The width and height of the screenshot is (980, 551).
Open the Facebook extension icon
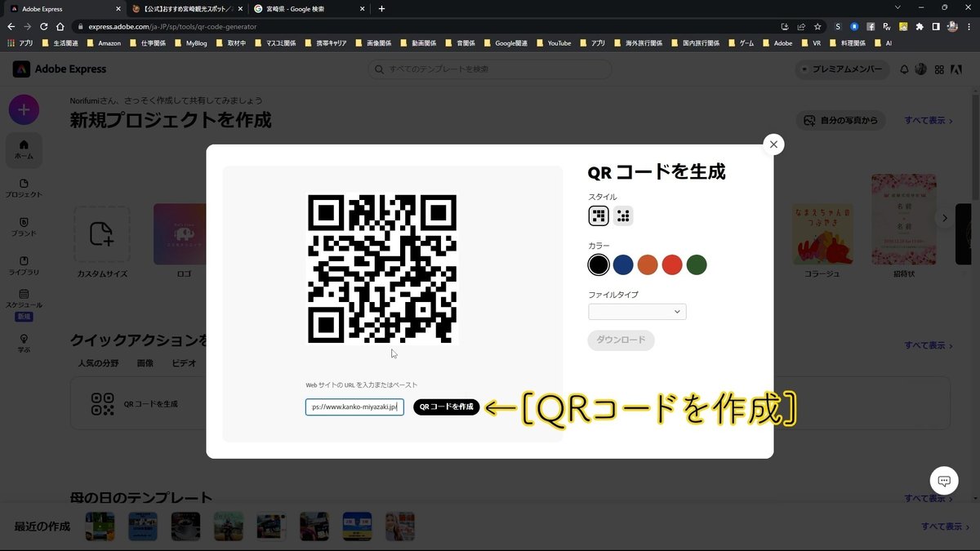tap(871, 27)
